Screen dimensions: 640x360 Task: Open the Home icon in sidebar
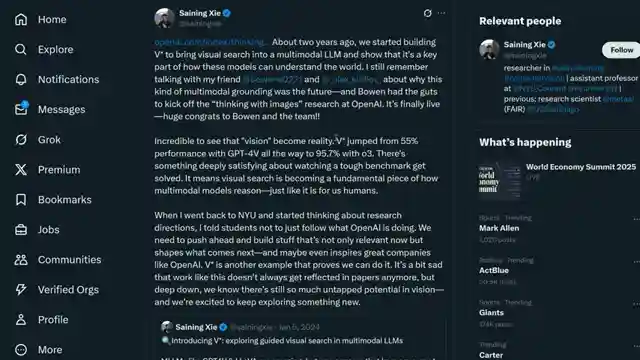(21, 20)
